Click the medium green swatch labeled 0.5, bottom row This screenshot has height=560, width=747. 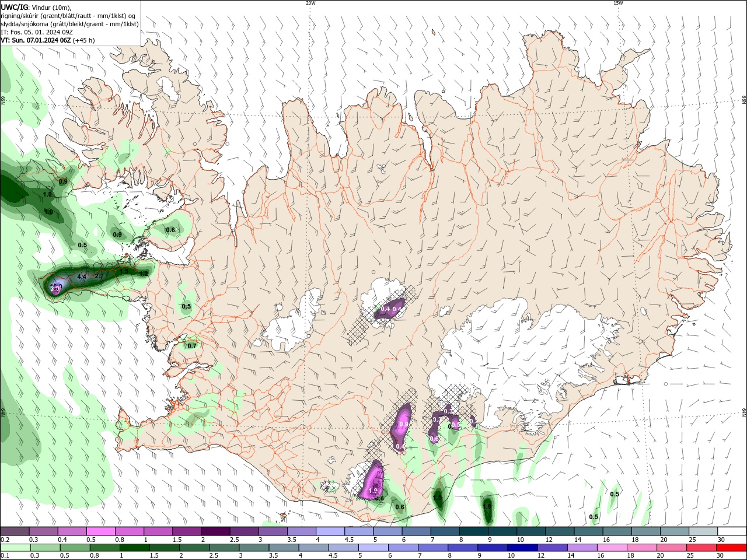(x=75, y=548)
